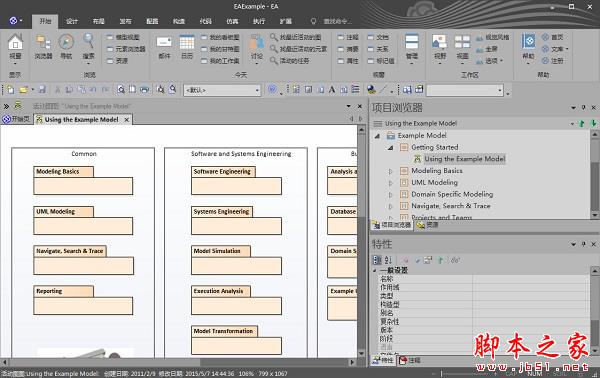Open 我的甘特图 gantt view
The width and height of the screenshot is (600, 378).
(220, 49)
